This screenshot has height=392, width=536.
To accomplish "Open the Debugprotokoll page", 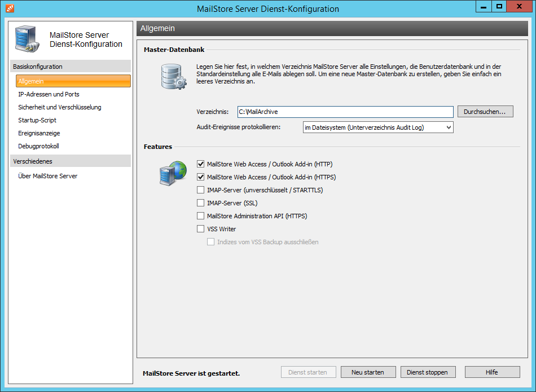I will tap(38, 146).
